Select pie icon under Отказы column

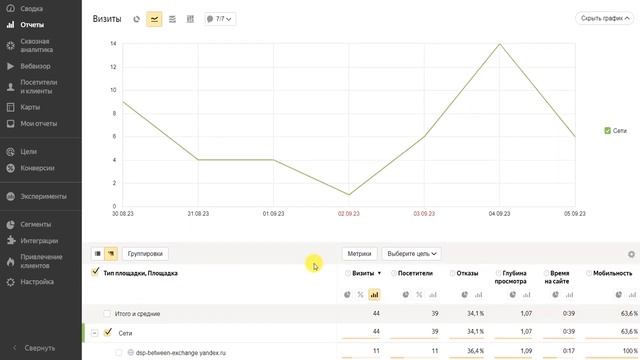click(464, 295)
